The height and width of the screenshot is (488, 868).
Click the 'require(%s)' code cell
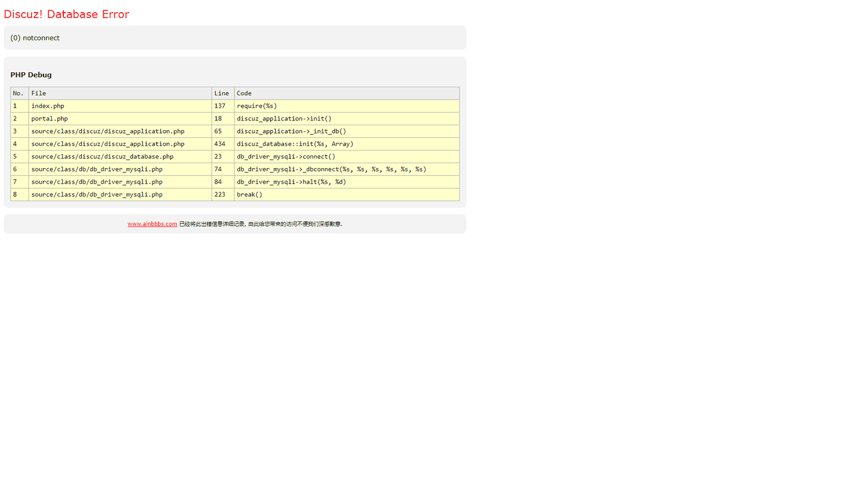(x=347, y=106)
